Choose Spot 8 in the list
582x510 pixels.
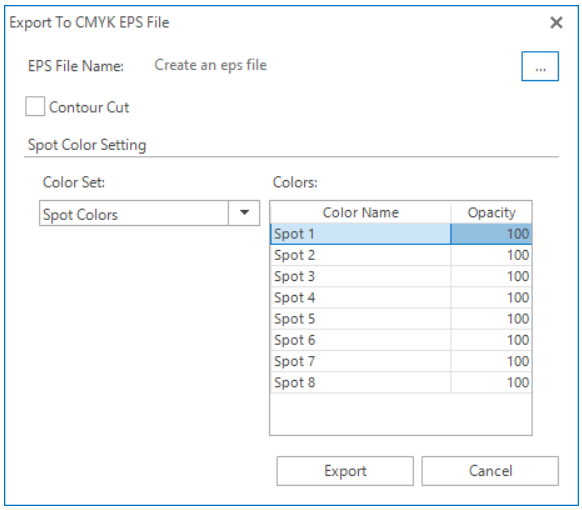click(x=360, y=382)
